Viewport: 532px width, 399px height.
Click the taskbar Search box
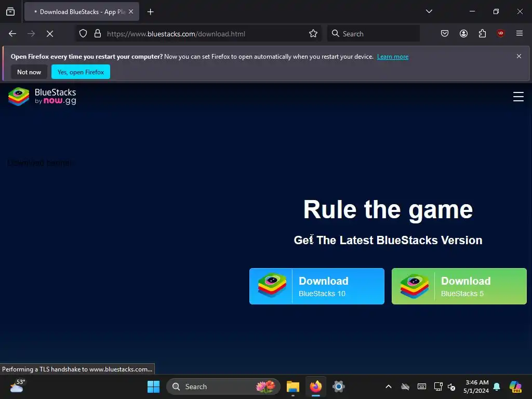[x=223, y=387]
